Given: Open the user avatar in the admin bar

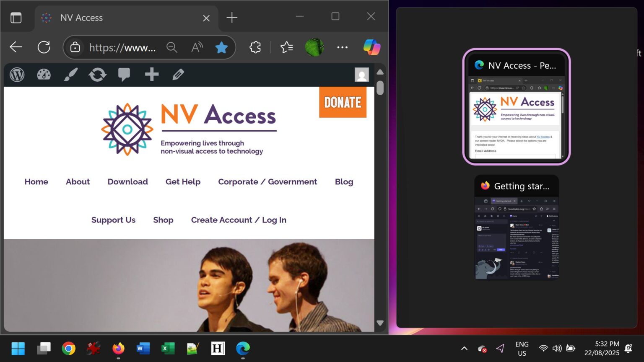Looking at the screenshot, I should (361, 75).
